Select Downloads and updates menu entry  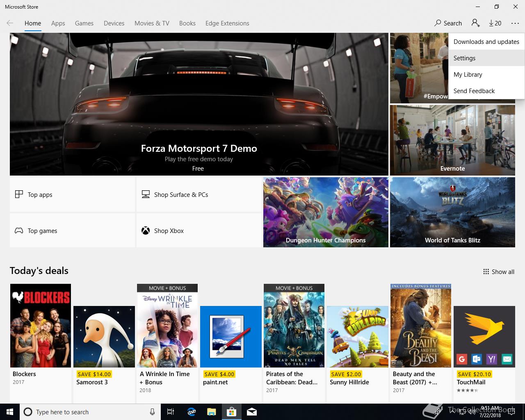coord(486,42)
